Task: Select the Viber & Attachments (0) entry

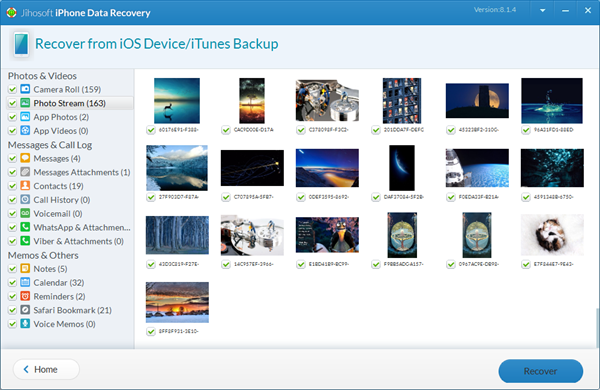Action: [x=78, y=241]
